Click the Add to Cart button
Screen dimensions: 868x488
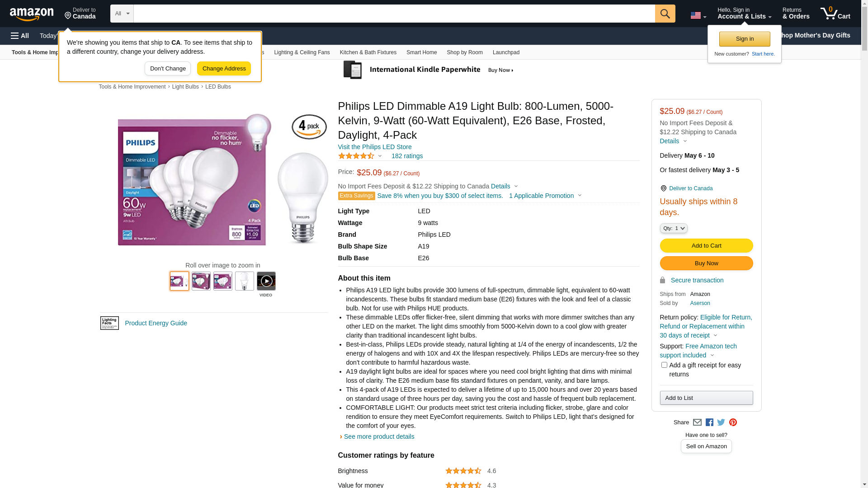706,246
